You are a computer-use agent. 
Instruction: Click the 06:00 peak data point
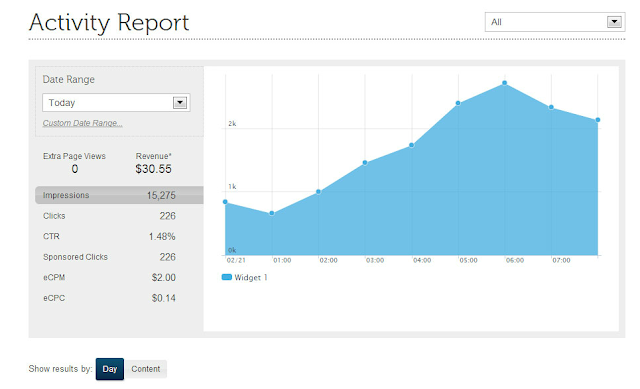pos(504,83)
